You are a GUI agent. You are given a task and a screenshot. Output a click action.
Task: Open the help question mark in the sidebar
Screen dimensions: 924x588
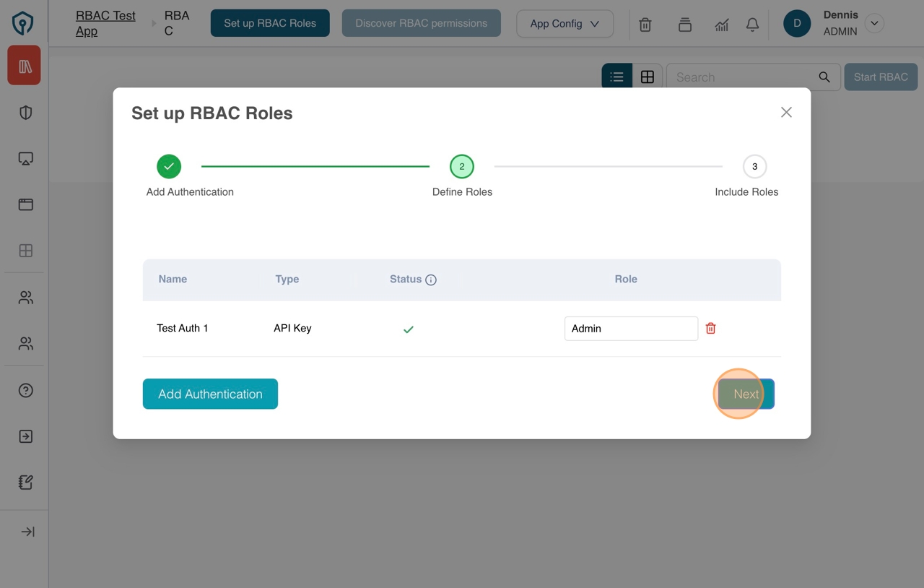24,390
